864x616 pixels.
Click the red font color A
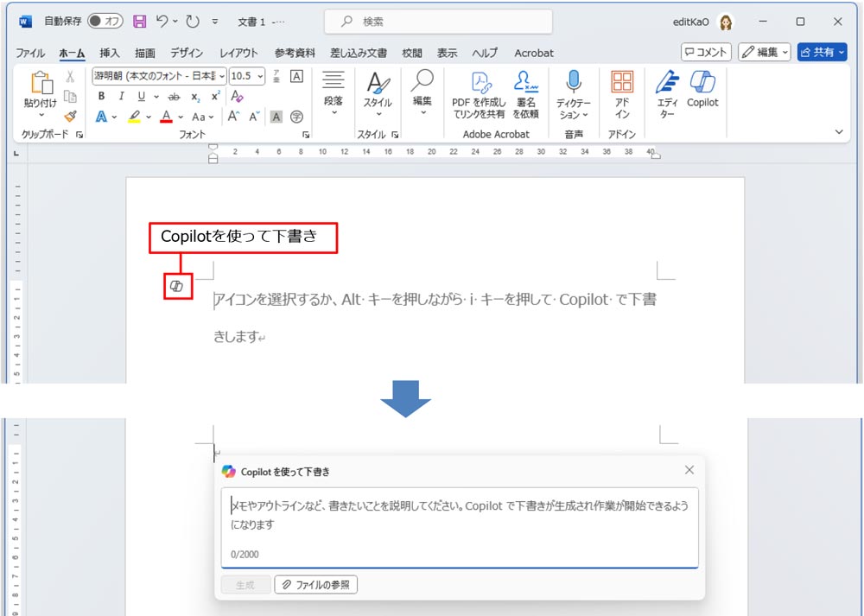(167, 117)
